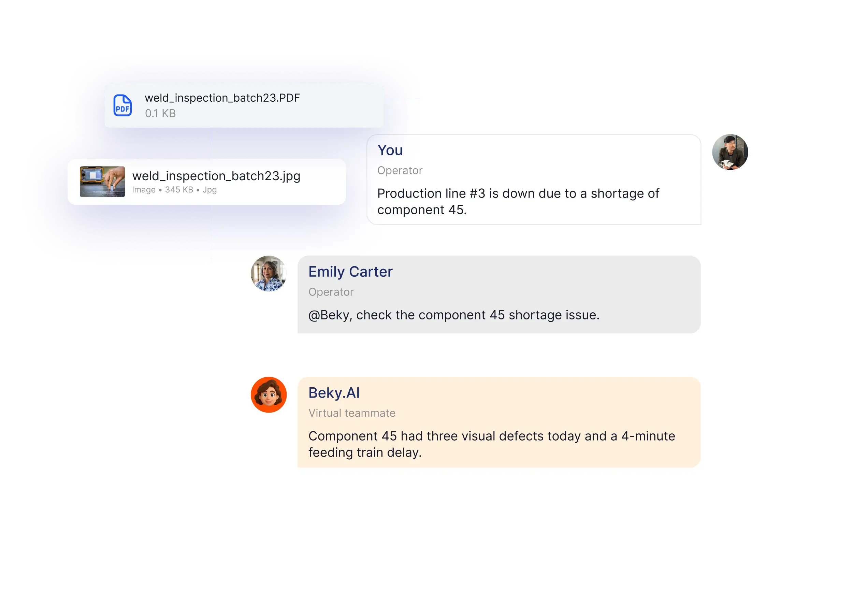Click the Emily Carter name heading
This screenshot has height=603, width=868.
coord(350,272)
